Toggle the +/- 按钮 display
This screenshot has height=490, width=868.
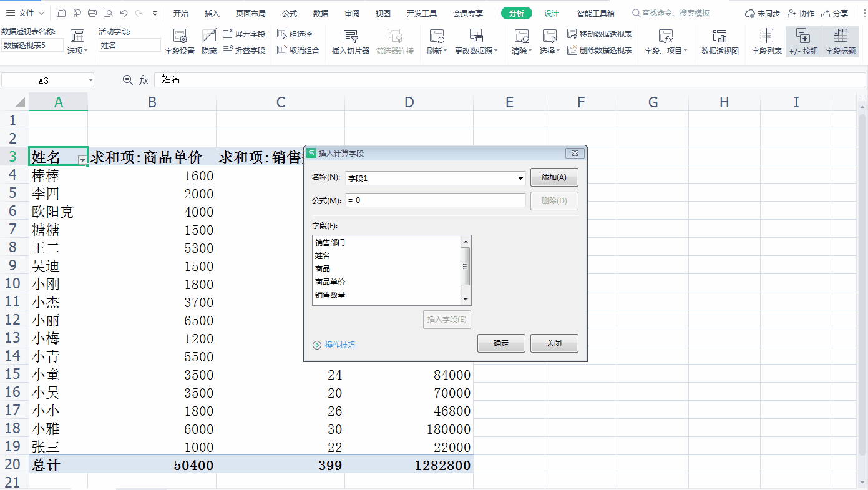[804, 42]
